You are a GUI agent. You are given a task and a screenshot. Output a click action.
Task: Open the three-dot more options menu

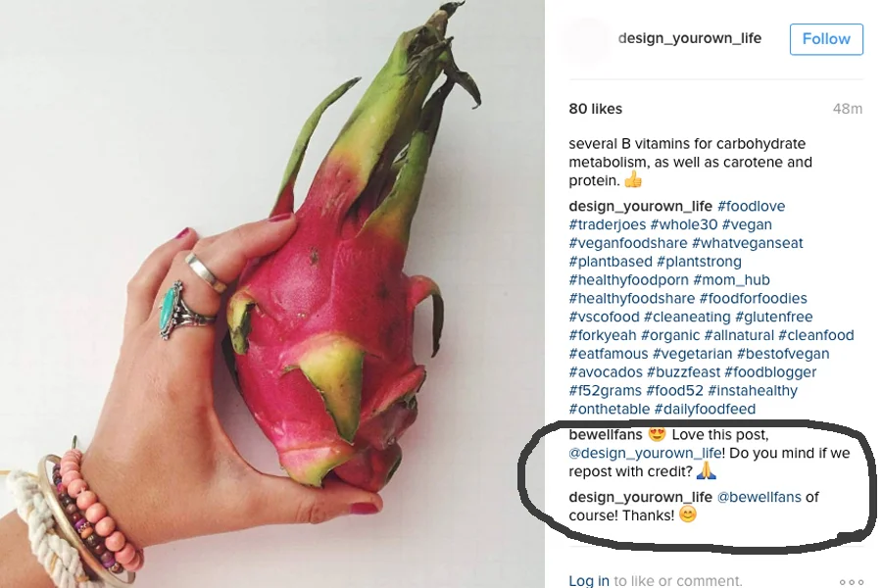tap(851, 582)
